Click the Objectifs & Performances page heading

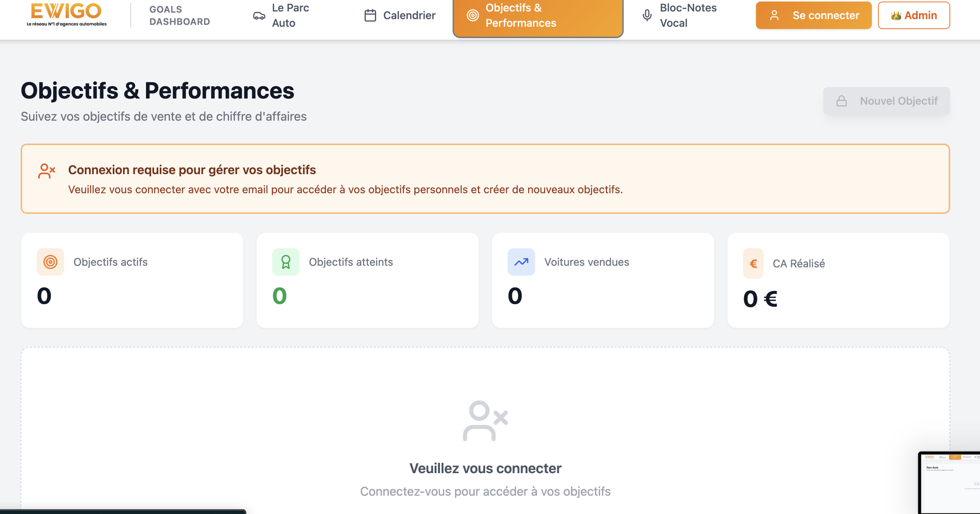pos(157,91)
